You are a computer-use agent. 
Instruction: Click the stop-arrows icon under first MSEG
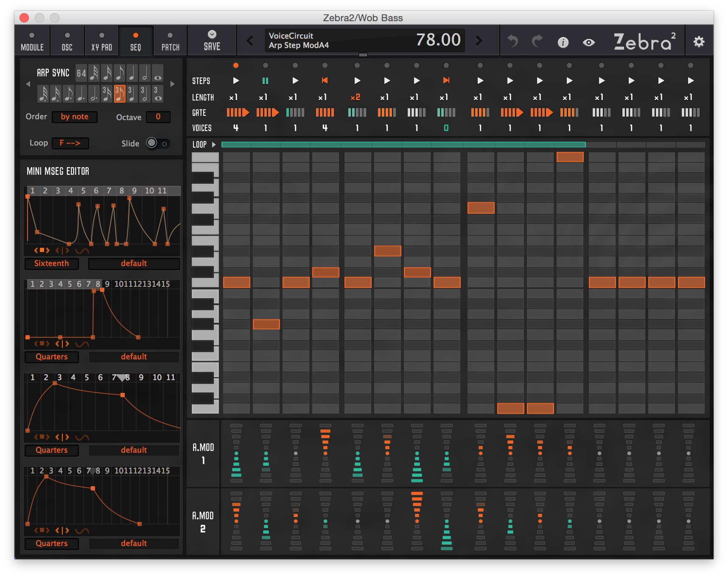point(42,250)
